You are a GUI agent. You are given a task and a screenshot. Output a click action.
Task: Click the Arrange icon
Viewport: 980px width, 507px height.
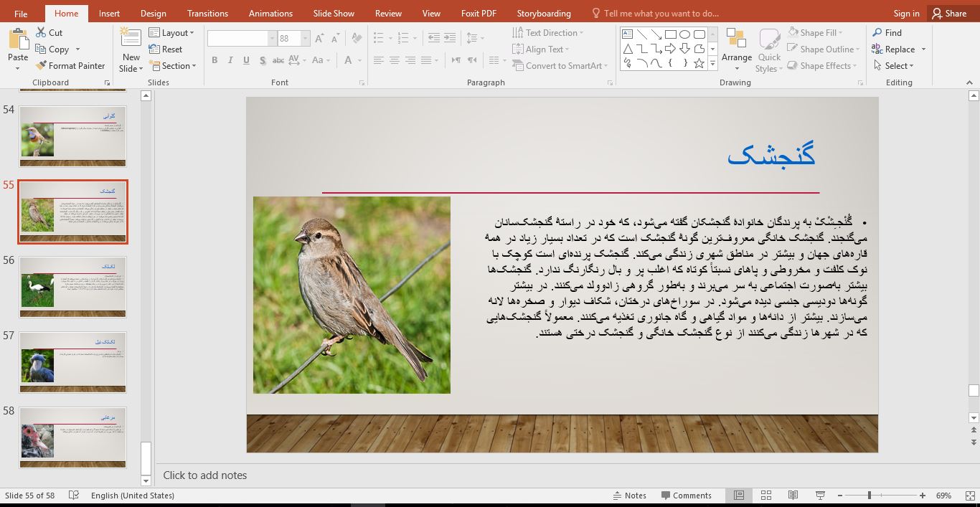click(x=736, y=39)
